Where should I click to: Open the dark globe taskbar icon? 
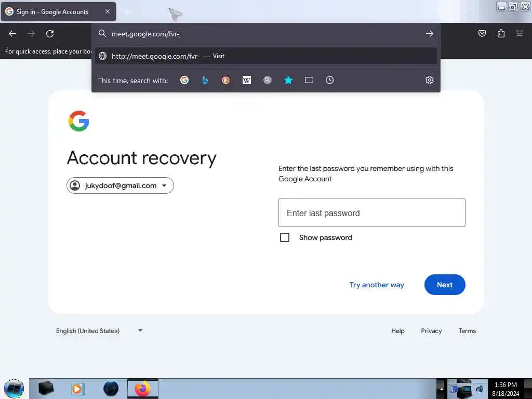click(111, 389)
